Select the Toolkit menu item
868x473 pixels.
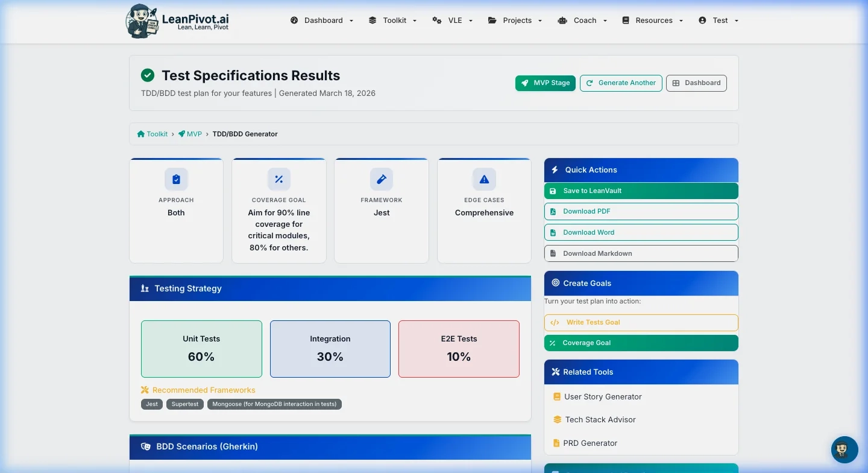coord(392,20)
